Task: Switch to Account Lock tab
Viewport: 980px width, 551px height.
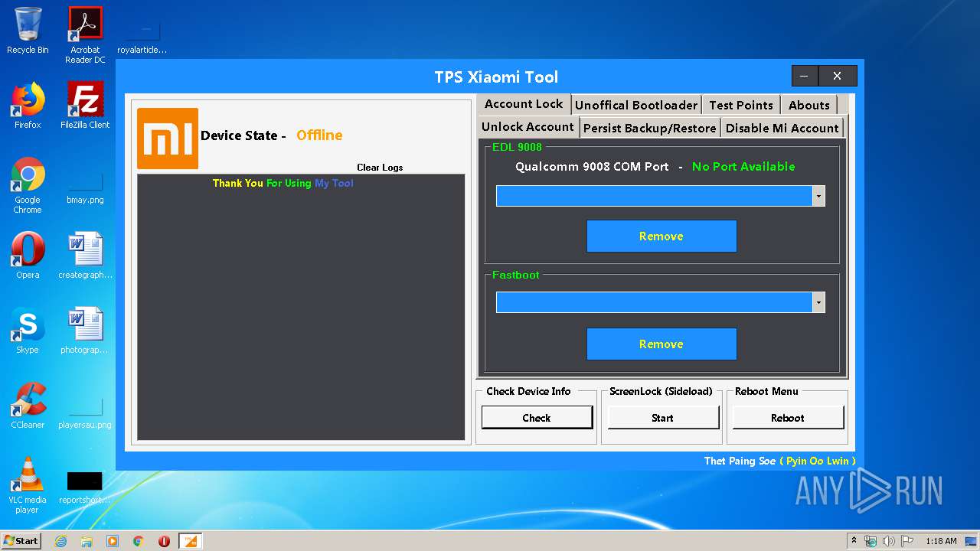Action: click(x=524, y=104)
